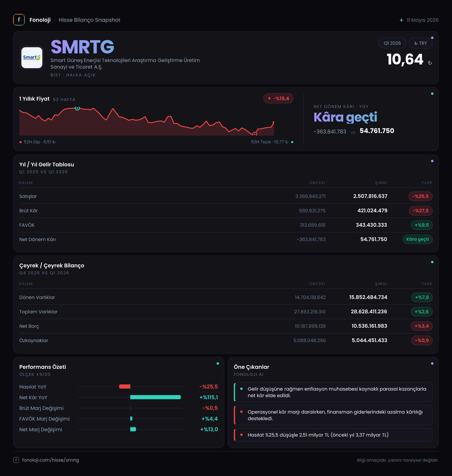Select the TRY currency pill

[x=420, y=43]
